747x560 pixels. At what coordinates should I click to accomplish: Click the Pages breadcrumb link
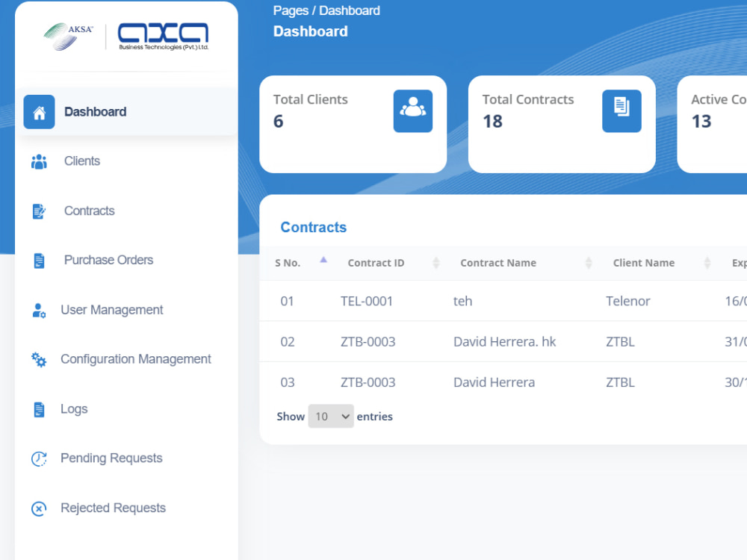point(291,10)
